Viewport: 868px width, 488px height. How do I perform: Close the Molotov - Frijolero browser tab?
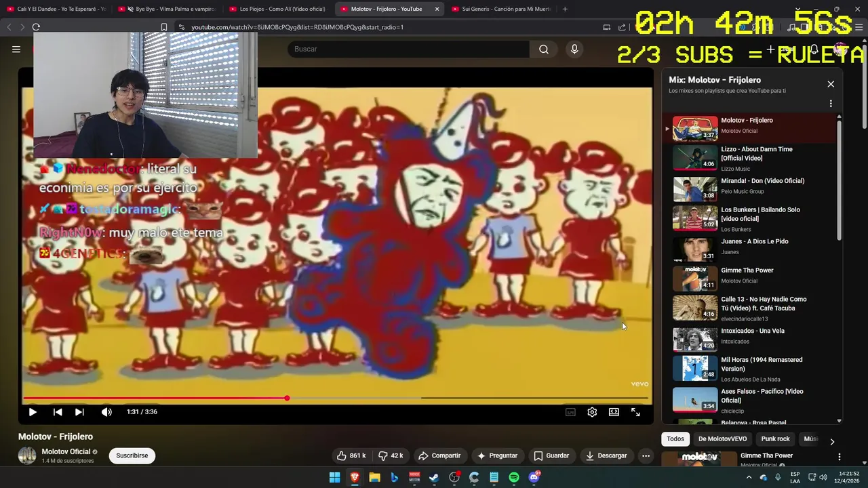pos(437,9)
